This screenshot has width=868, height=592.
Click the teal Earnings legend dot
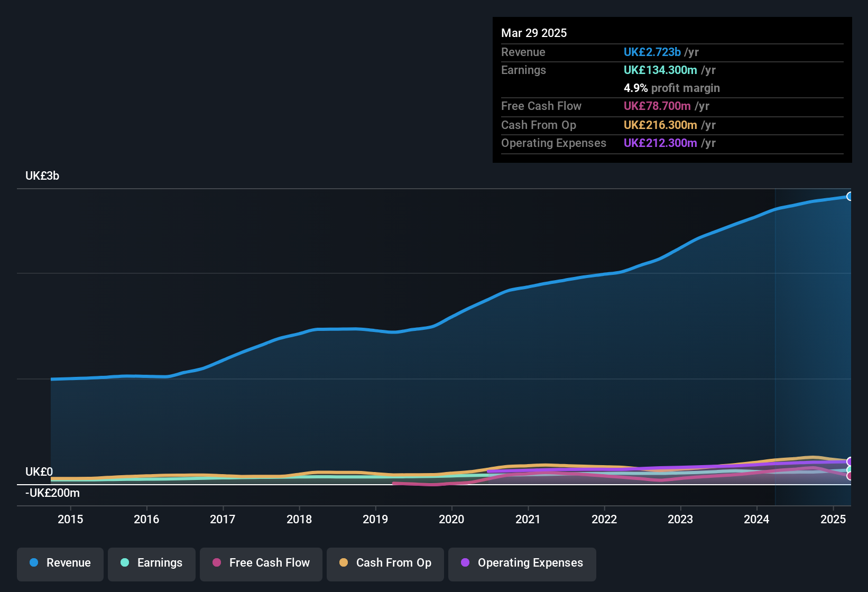[125, 563]
